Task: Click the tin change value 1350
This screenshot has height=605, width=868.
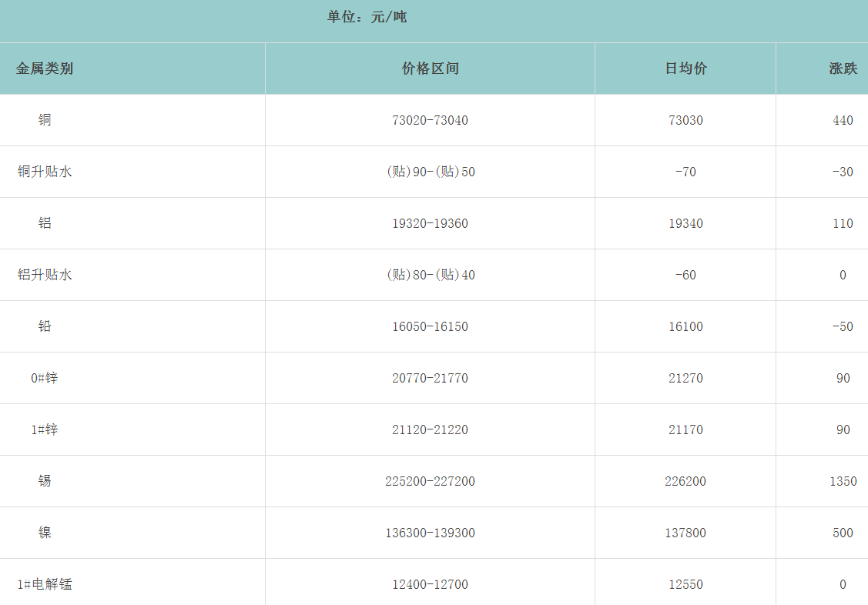Action: [x=843, y=481]
